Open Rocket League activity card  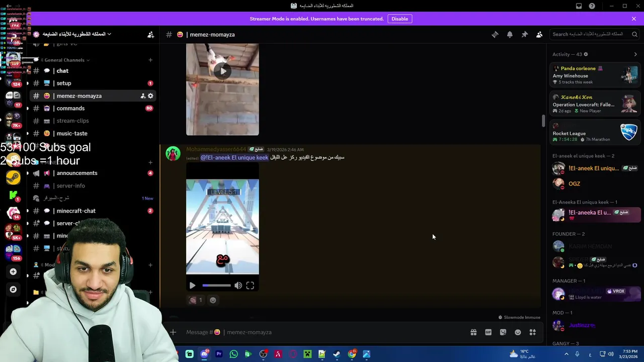595,133
